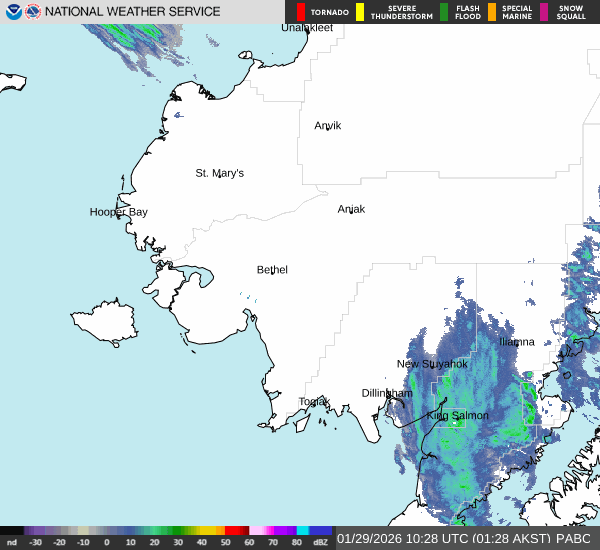Screen dimensions: 600x550
Task: Click the NOAA logo in the header
Action: tap(14, 12)
